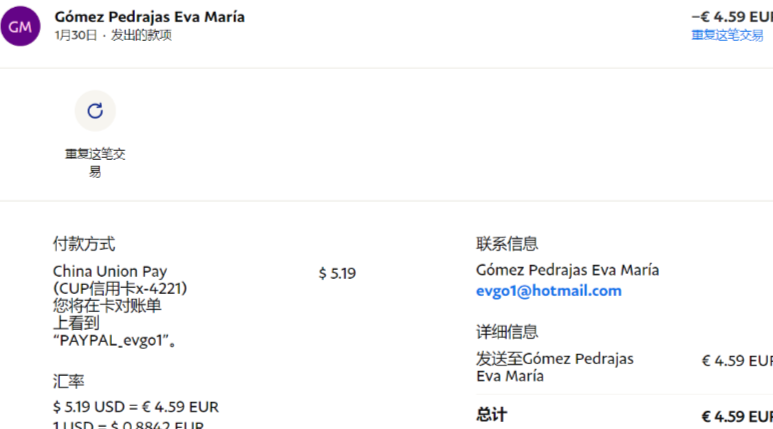Select the 付款方式 section heading
The image size is (773, 429).
pyautogui.click(x=84, y=244)
